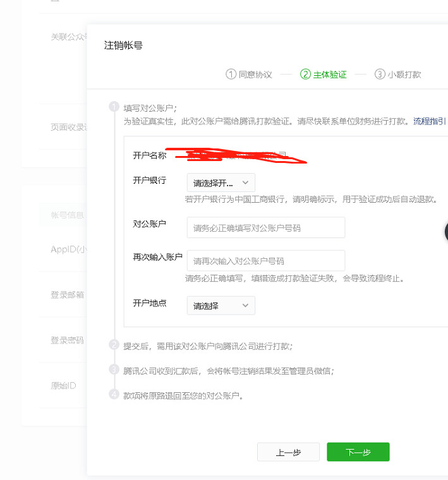Open the 流程指引 guide link
The height and width of the screenshot is (480, 448).
click(x=429, y=121)
